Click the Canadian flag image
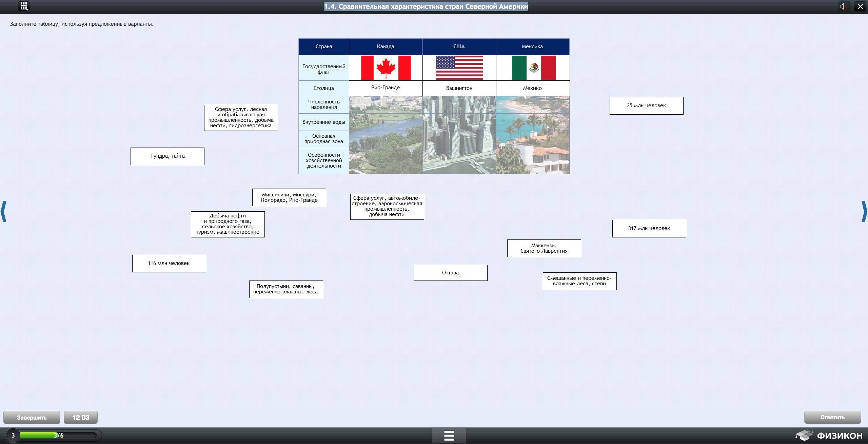This screenshot has width=868, height=444. [386, 68]
